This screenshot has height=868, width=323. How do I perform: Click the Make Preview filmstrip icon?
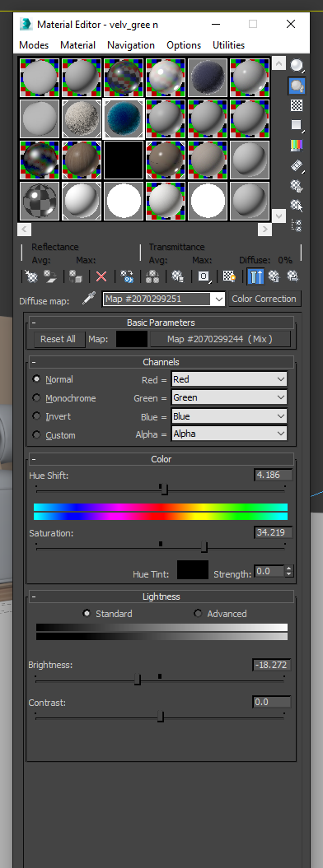297,165
